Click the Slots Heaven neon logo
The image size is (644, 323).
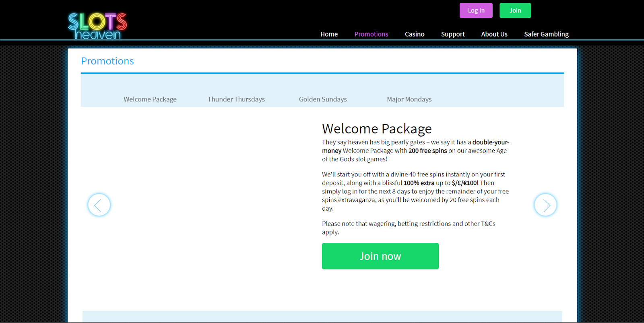click(97, 26)
